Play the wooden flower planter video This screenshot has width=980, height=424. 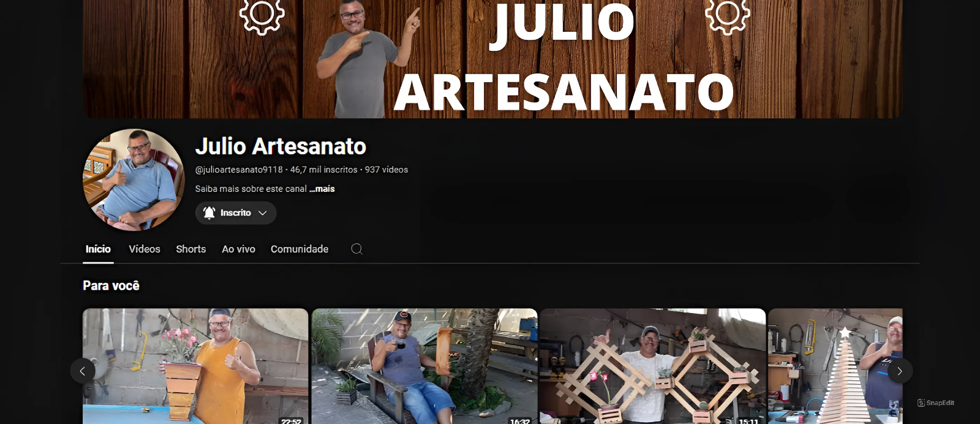(195, 365)
